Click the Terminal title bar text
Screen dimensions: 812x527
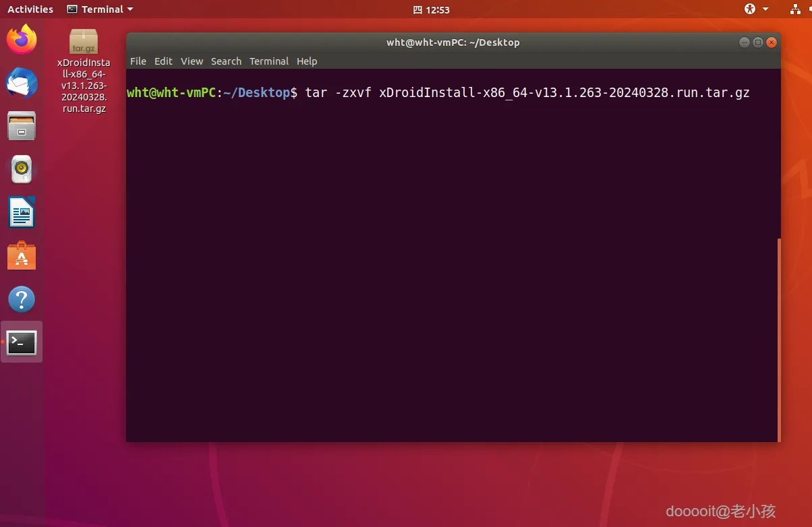point(453,42)
